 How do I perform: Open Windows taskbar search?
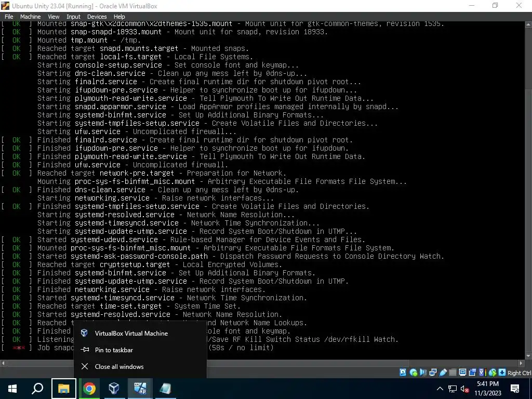coord(37,389)
